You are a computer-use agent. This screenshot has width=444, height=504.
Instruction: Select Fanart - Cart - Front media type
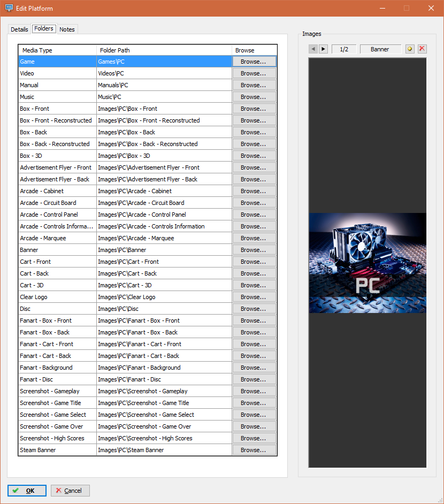(x=57, y=344)
